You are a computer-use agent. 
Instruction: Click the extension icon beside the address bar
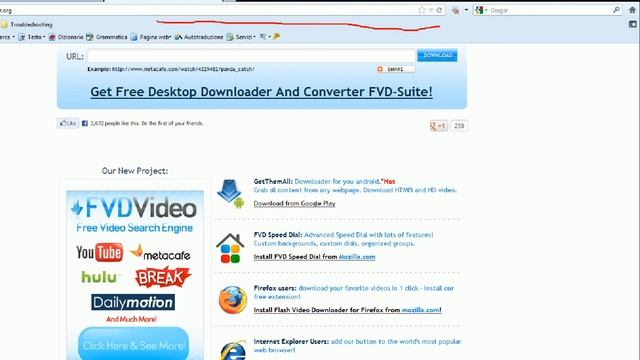(x=456, y=10)
